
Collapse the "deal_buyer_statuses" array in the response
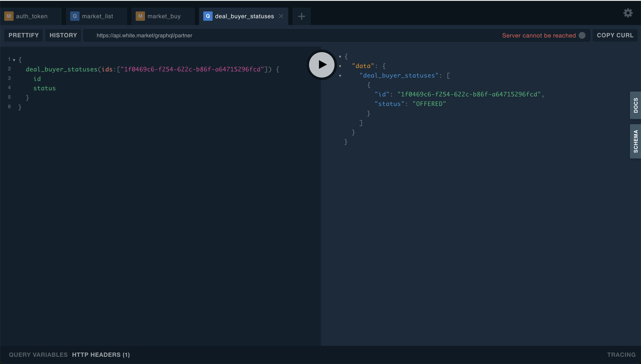(340, 76)
